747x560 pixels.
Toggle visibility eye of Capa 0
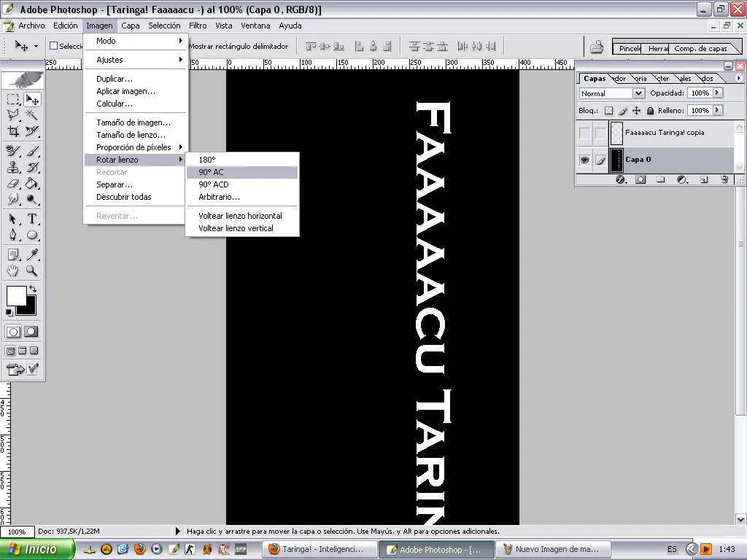tap(584, 160)
